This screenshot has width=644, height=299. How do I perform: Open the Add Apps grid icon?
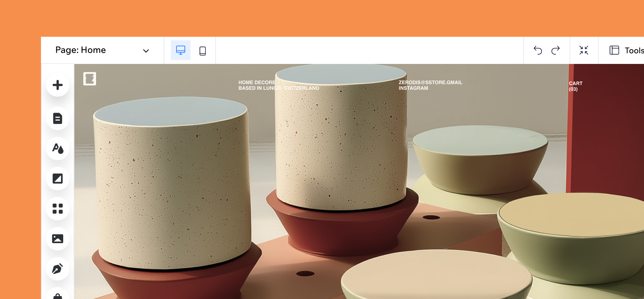(58, 209)
